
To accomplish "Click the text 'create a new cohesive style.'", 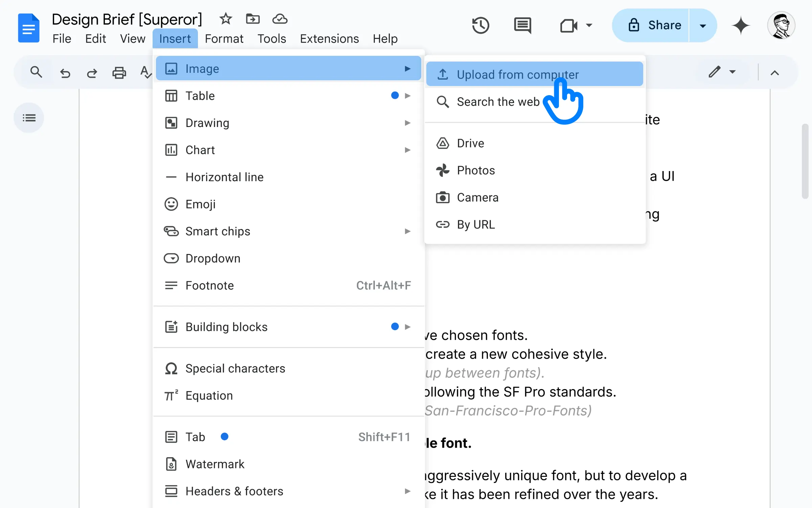I will (x=516, y=354).
